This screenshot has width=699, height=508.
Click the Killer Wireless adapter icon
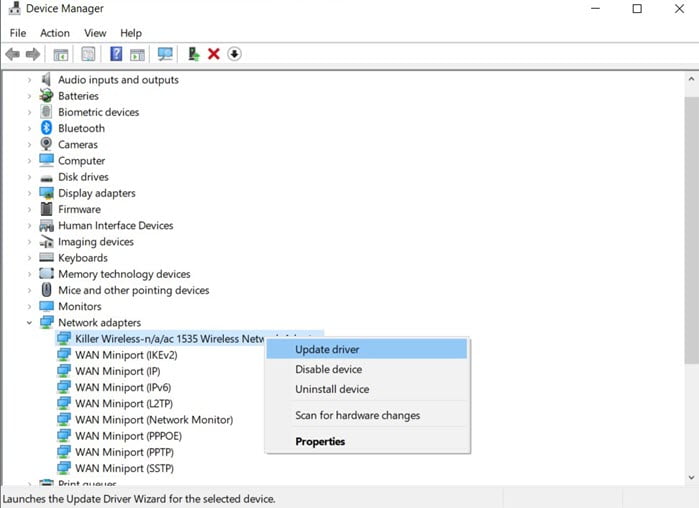(x=64, y=338)
